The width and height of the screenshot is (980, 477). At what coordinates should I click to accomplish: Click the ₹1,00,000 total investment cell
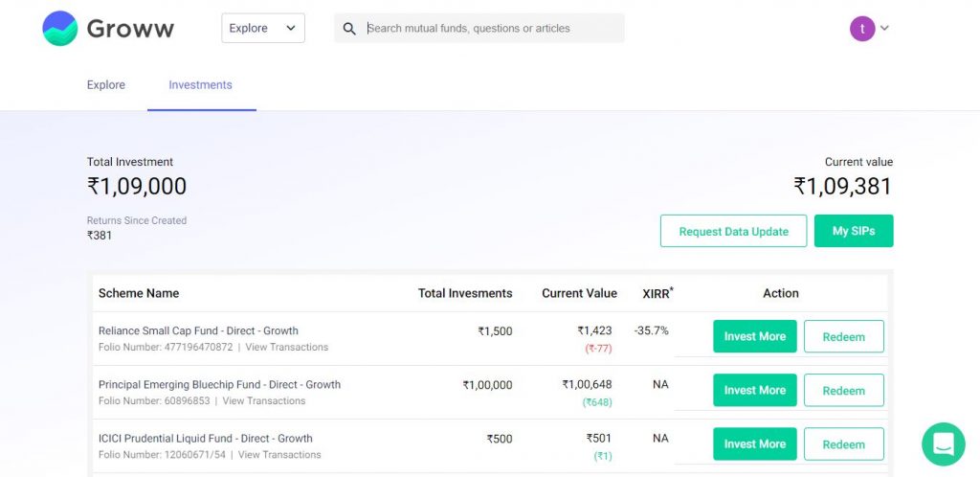coord(487,385)
